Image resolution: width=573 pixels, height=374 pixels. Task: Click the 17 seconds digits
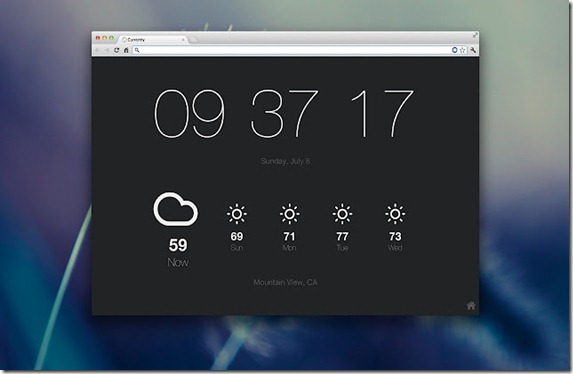[382, 114]
